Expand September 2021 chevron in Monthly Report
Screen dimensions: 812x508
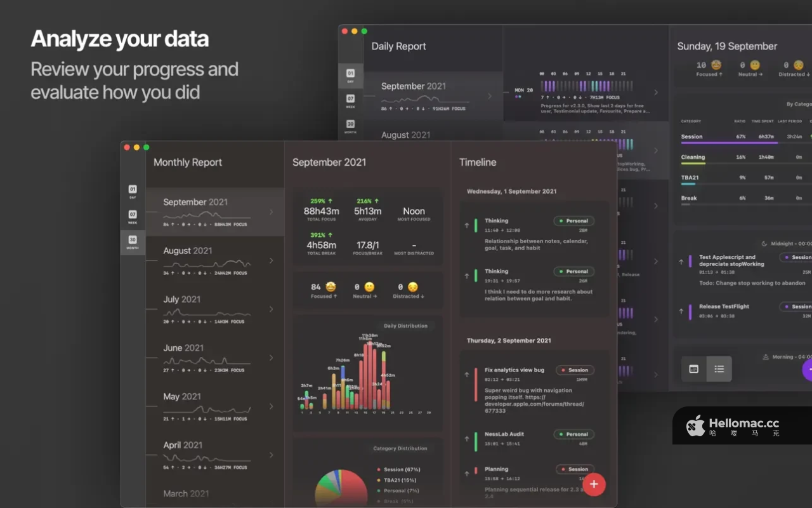272,212
